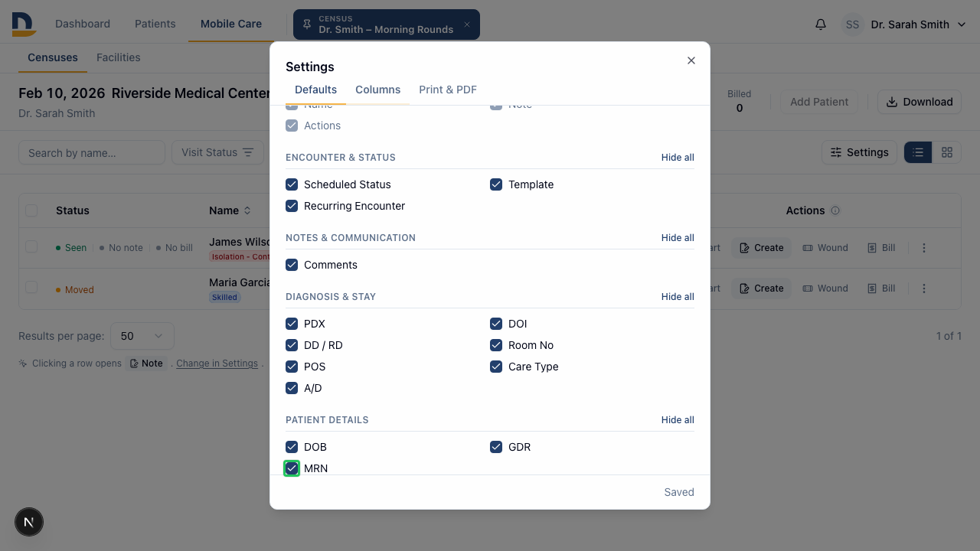Open the Visit Status filter
The image size is (980, 551).
click(217, 152)
